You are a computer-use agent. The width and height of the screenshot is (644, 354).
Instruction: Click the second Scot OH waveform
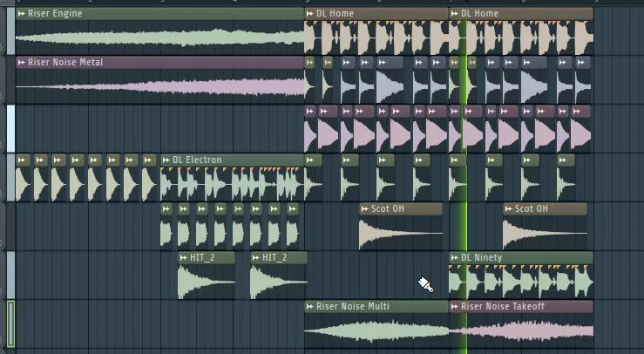click(545, 233)
